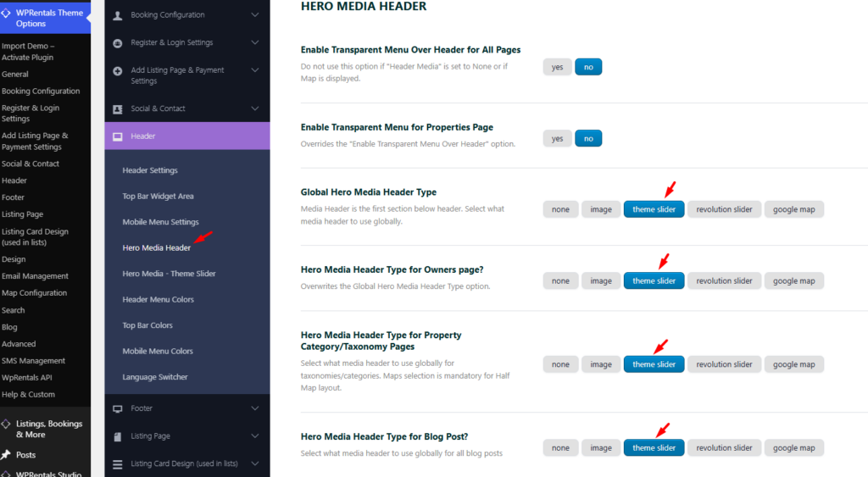
Task: Open Hero Media Header submenu item
Action: 156,248
